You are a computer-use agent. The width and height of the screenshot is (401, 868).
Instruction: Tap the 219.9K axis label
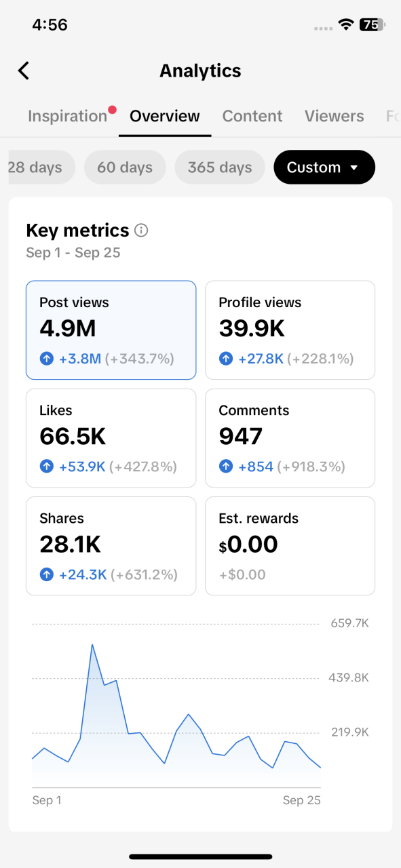tap(349, 732)
